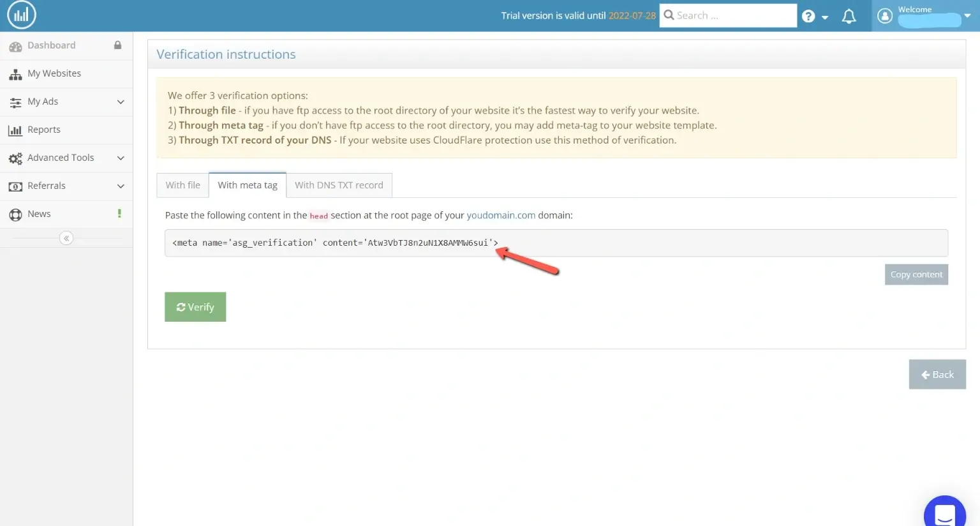
Task: Click the Advanced Tools gears icon
Action: [x=15, y=158]
